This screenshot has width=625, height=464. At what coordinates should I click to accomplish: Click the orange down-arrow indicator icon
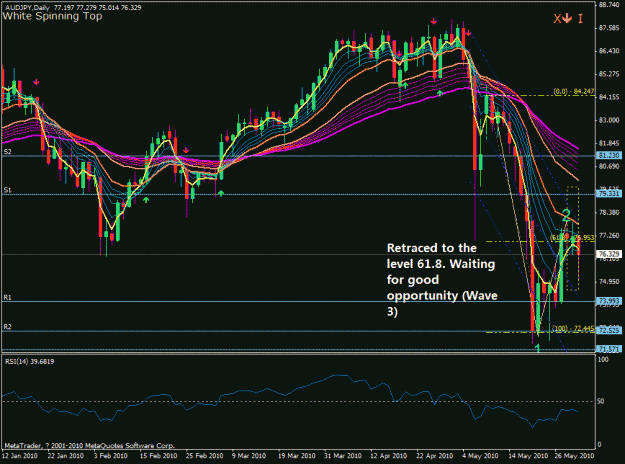pyautogui.click(x=567, y=18)
